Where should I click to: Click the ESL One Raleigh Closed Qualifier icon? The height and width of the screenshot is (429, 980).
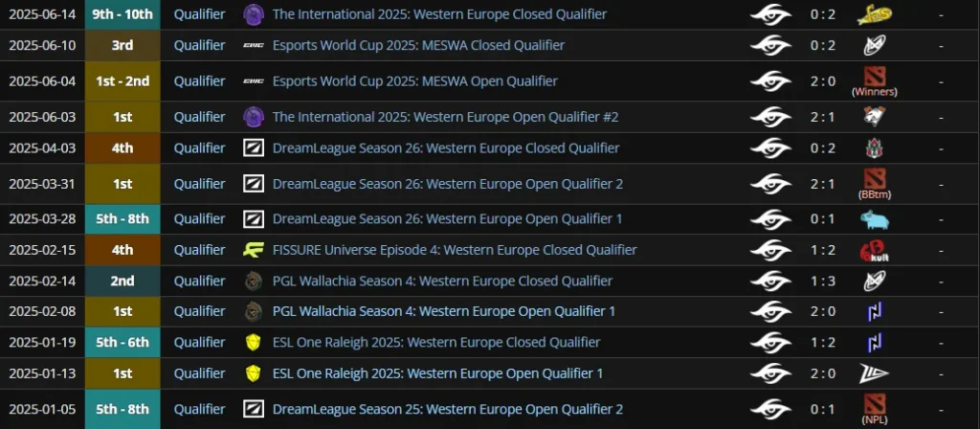click(x=253, y=342)
